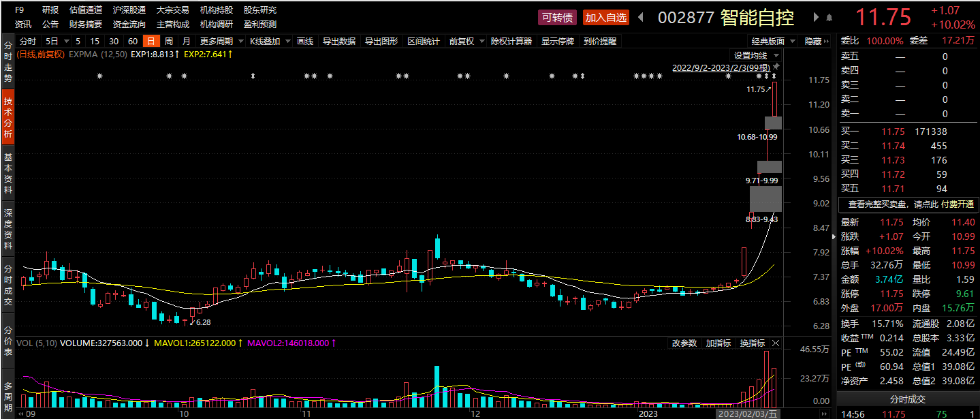Switch to 分时走势 side tab
Image resolution: width=980 pixels, height=419 pixels.
[x=8, y=61]
